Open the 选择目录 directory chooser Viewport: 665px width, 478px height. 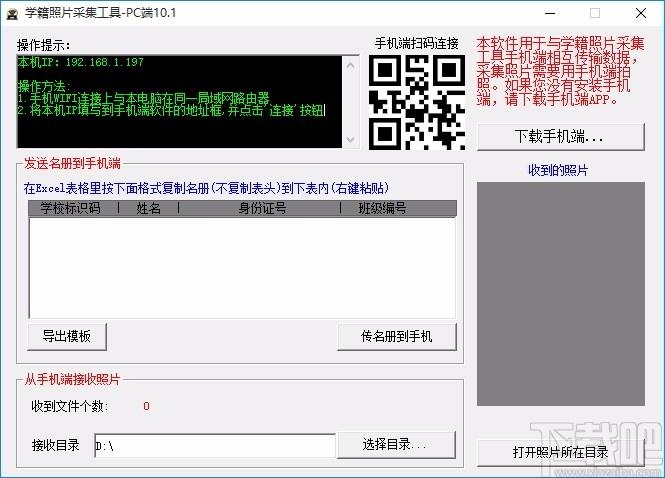click(396, 444)
